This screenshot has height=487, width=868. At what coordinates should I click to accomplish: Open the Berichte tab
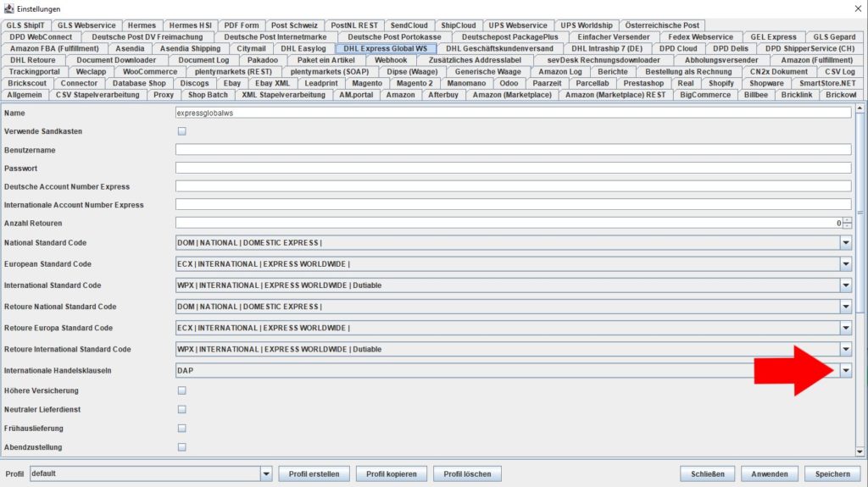tap(613, 71)
